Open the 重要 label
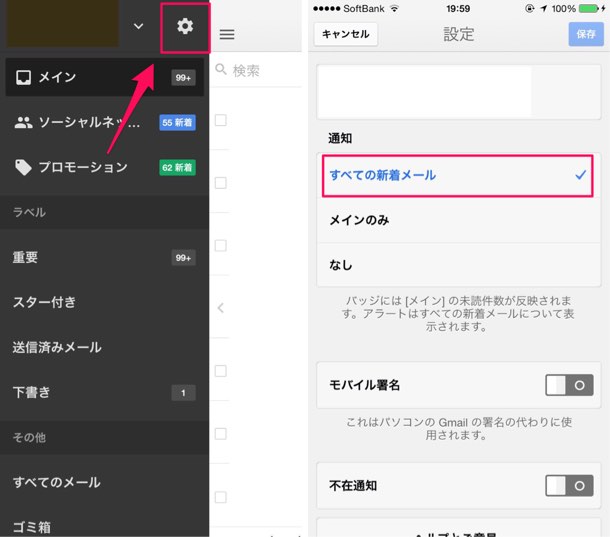 click(105, 257)
